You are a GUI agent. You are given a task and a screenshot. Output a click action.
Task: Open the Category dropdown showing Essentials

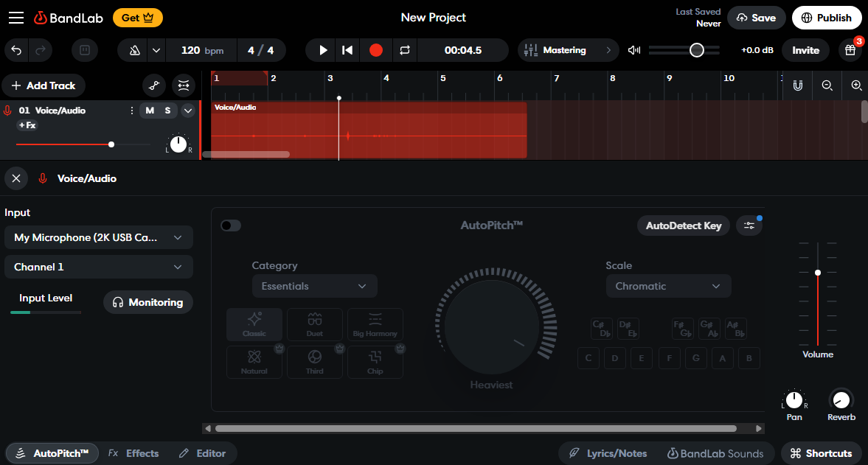click(x=314, y=286)
